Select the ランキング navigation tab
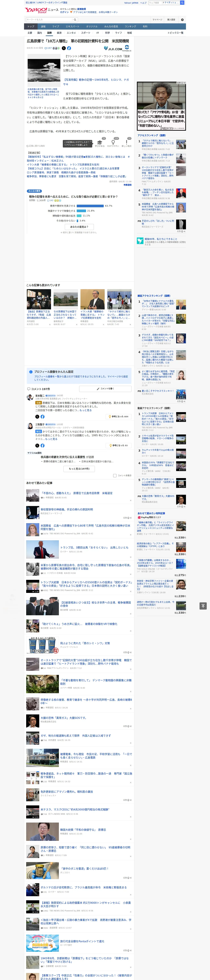 130,27
